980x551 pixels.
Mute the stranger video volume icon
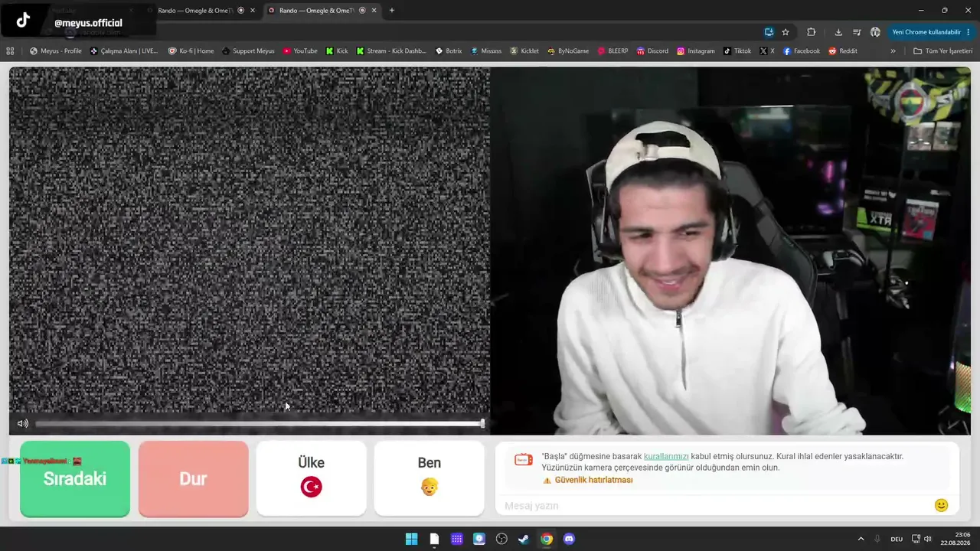pos(23,424)
